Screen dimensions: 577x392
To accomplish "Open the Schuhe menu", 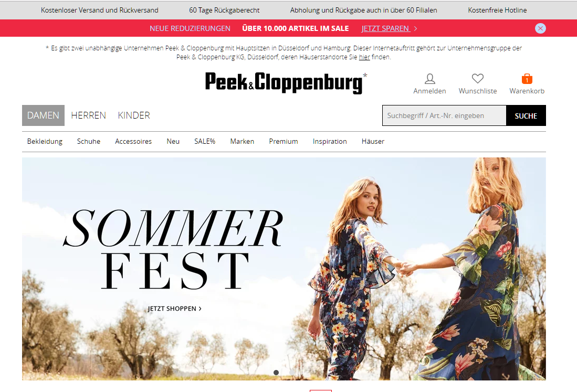I will pyautogui.click(x=89, y=141).
